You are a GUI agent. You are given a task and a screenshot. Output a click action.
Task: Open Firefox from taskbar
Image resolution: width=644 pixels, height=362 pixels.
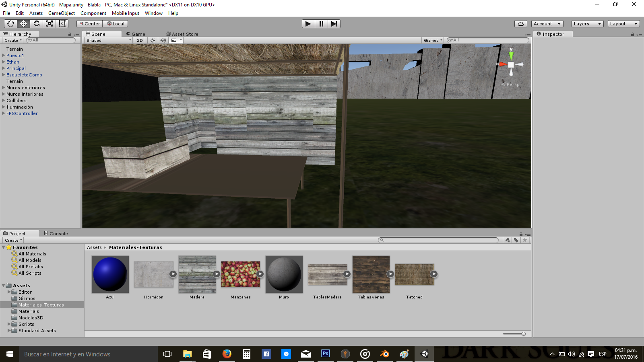pyautogui.click(x=227, y=354)
